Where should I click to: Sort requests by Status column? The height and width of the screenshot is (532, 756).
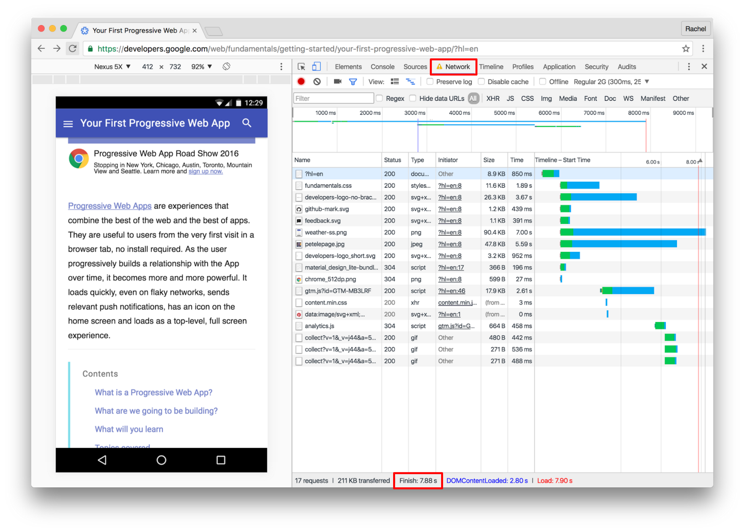(x=394, y=160)
